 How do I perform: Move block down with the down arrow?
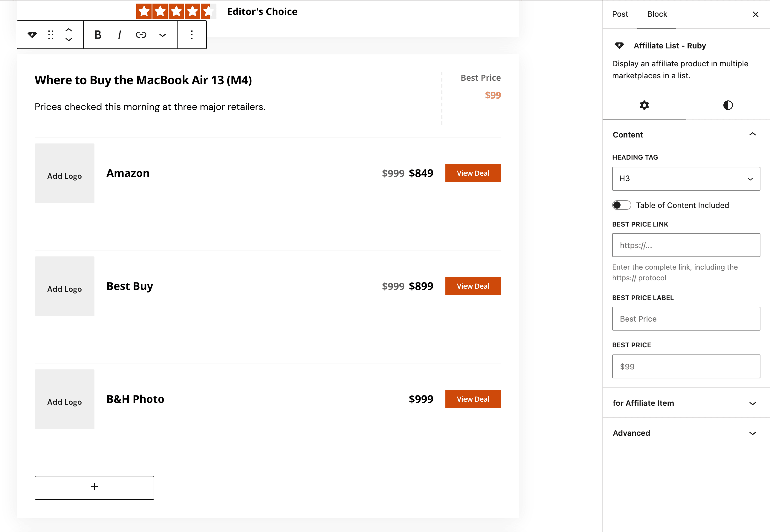(69, 39)
